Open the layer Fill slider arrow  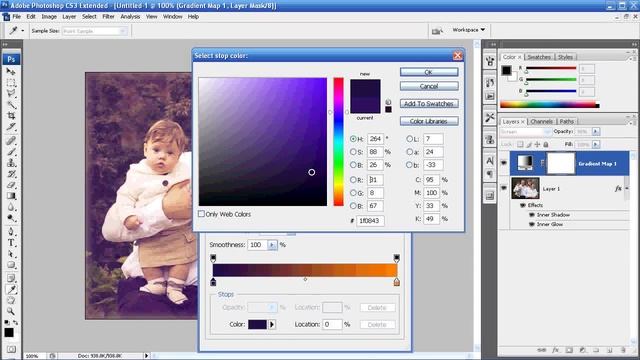tap(596, 144)
